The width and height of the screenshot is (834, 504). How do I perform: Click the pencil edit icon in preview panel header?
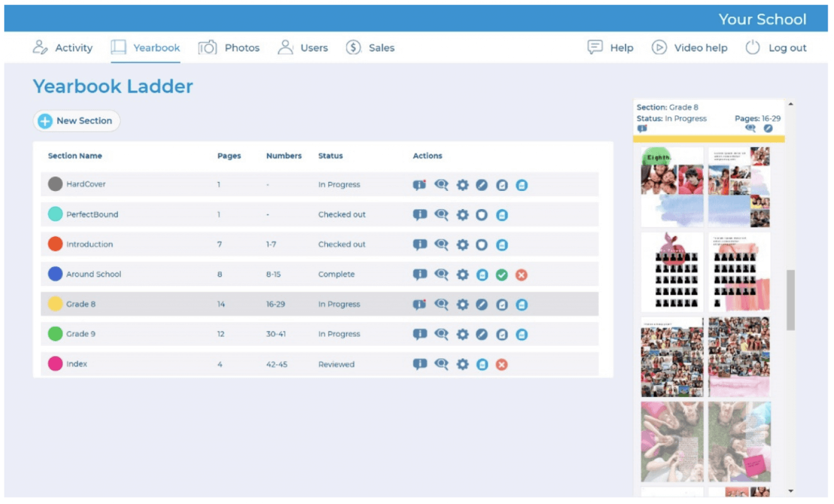(768, 129)
